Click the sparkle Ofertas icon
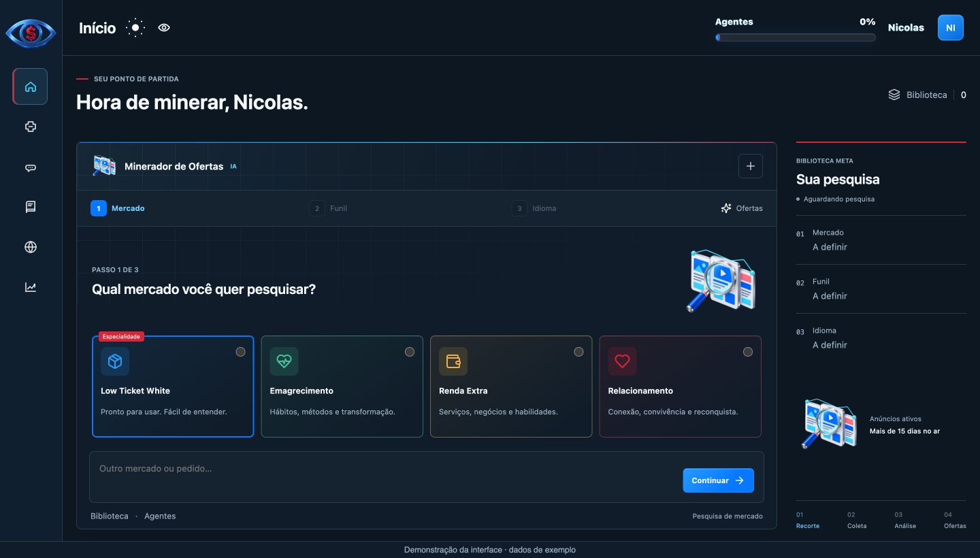 726,208
